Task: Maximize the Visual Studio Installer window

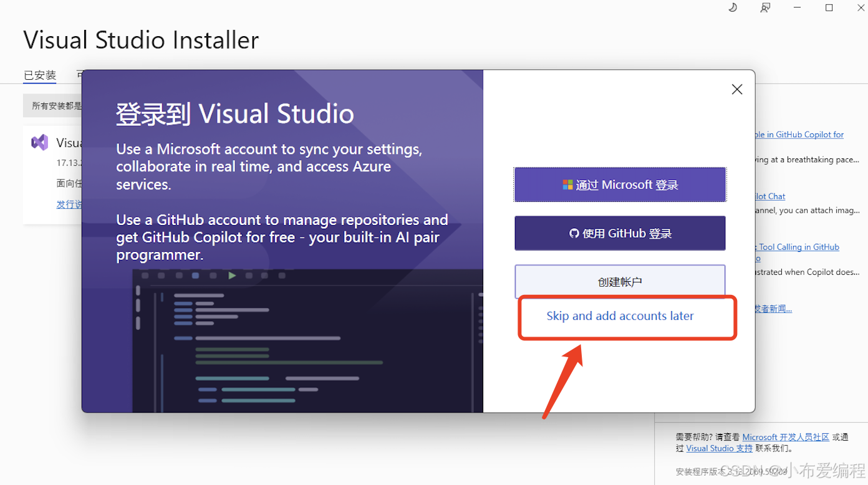Action: pos(829,7)
